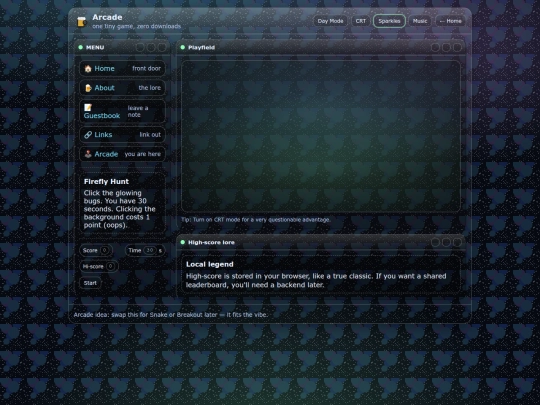
Task: Click the last circle button in High-score lore bar
Action: [457, 242]
